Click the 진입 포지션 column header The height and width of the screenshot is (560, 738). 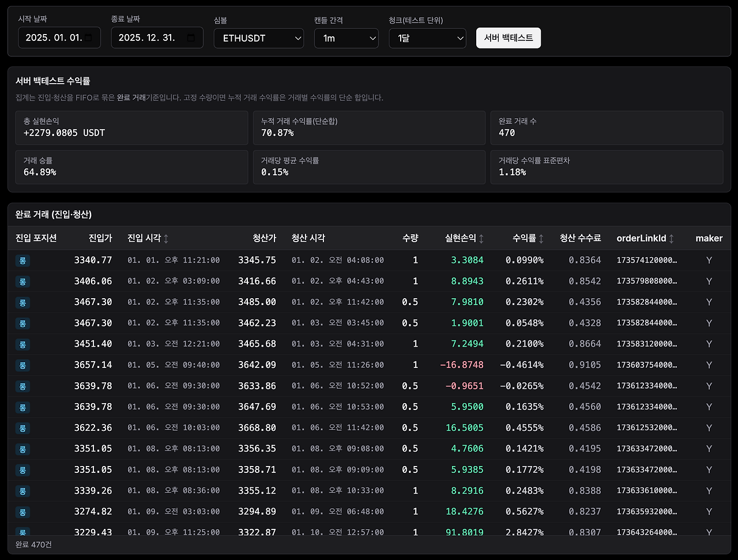(36, 238)
